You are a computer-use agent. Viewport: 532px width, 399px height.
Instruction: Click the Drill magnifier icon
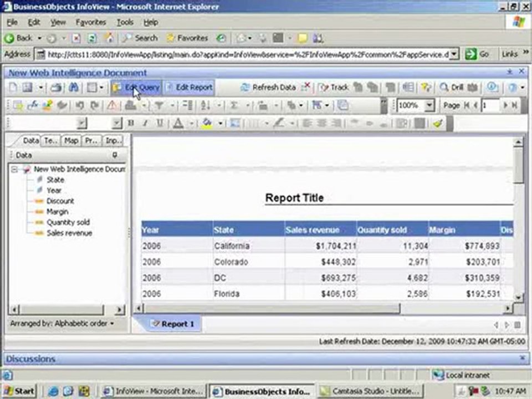pos(443,88)
